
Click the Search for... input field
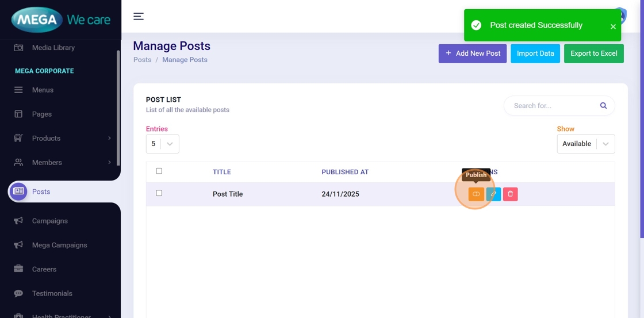tap(552, 106)
